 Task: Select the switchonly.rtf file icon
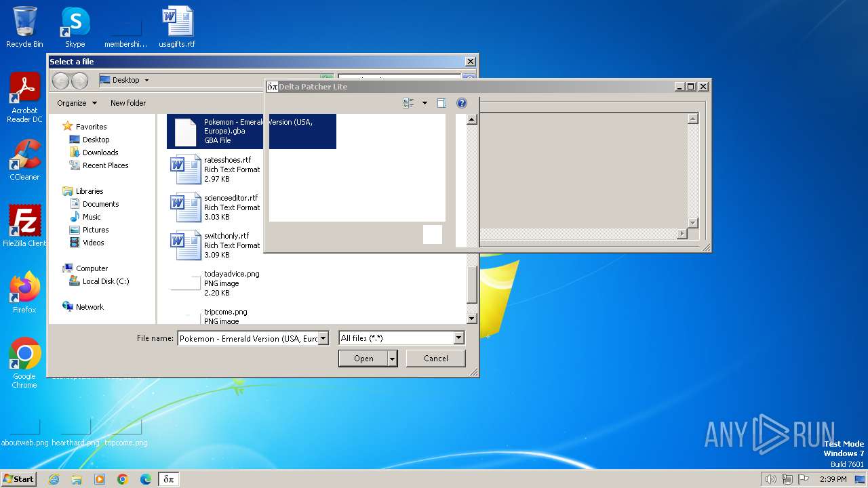point(185,245)
